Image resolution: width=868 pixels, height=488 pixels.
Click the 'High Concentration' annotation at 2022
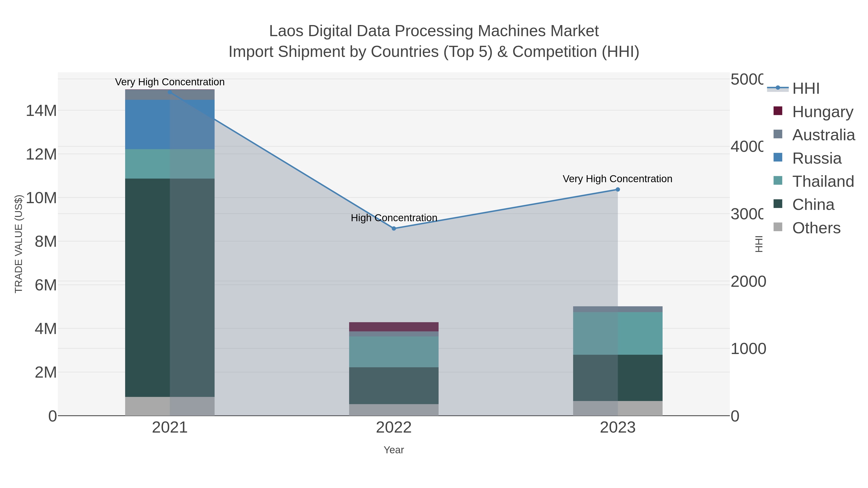394,218
